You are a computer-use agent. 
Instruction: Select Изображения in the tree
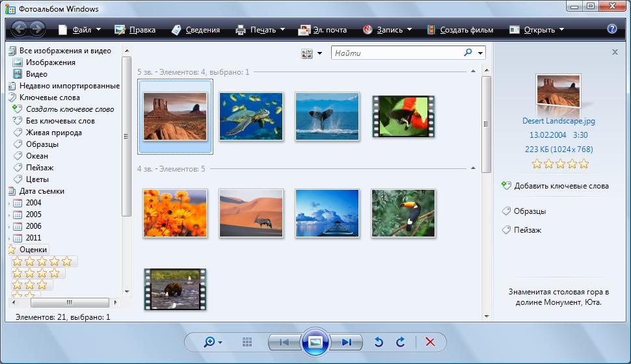(50, 62)
